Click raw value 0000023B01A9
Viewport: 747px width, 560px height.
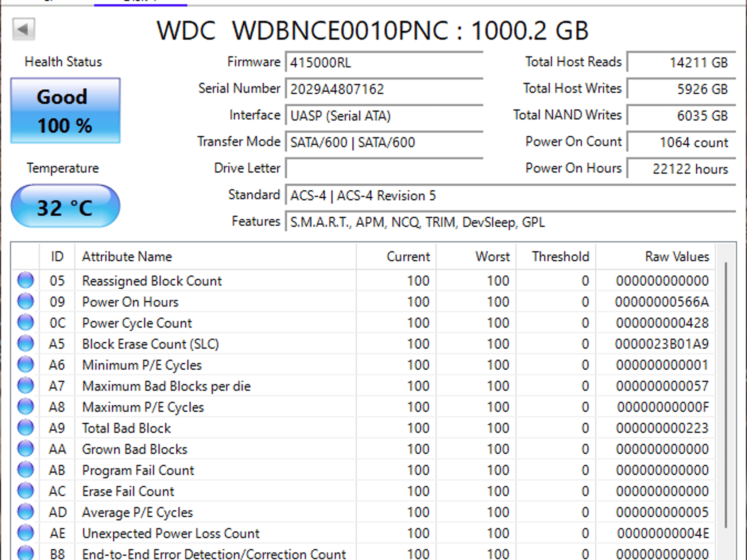[x=662, y=344]
